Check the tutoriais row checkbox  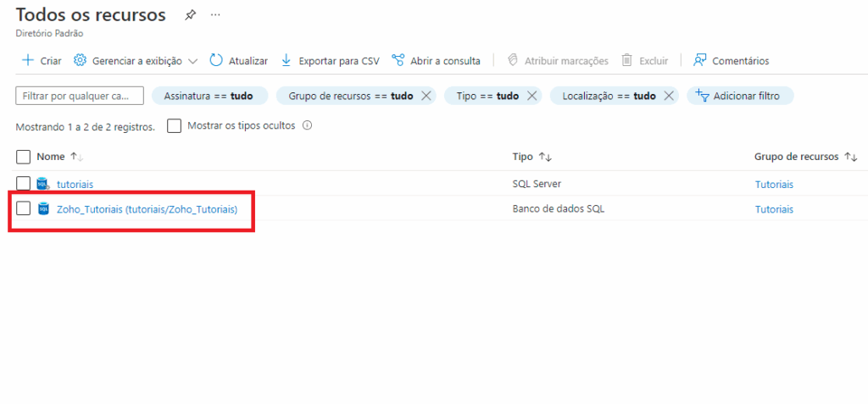coord(23,184)
